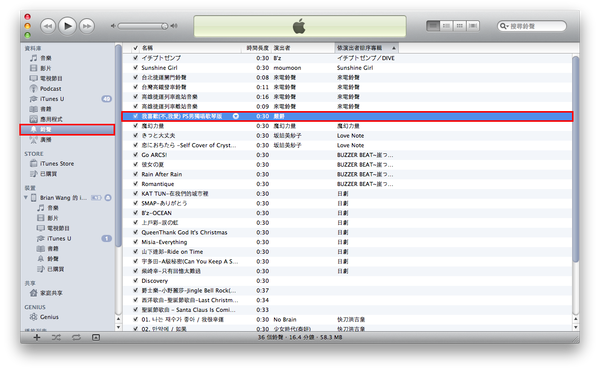The width and height of the screenshot is (600, 374).
Task: Eject the Brian Wang device
Action: click(108, 198)
